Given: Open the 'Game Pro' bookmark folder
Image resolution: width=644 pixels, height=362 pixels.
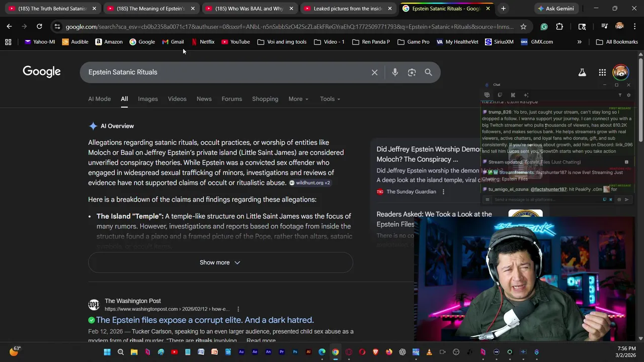Looking at the screenshot, I should 414,42.
